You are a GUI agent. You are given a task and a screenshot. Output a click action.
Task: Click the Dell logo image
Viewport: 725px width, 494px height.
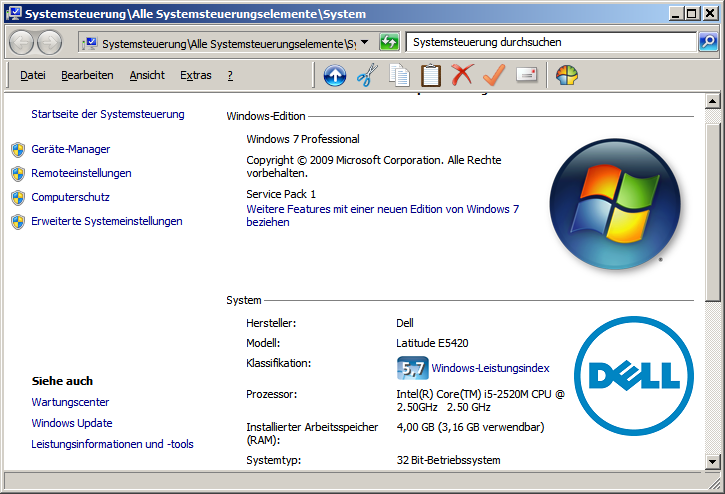pos(634,376)
